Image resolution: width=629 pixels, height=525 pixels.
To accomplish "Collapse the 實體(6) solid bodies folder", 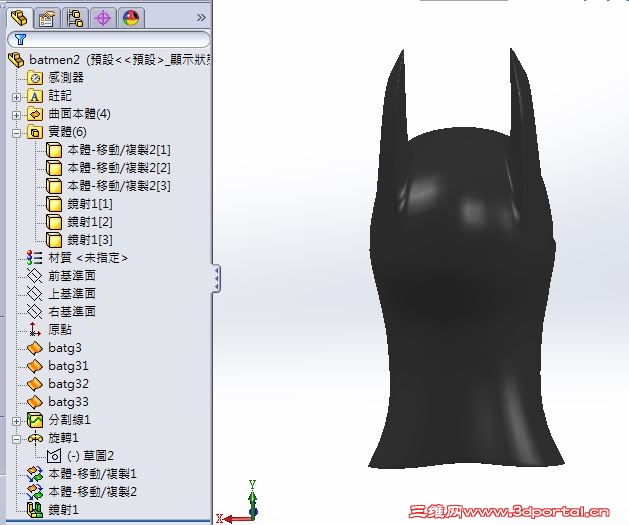I will [x=16, y=134].
